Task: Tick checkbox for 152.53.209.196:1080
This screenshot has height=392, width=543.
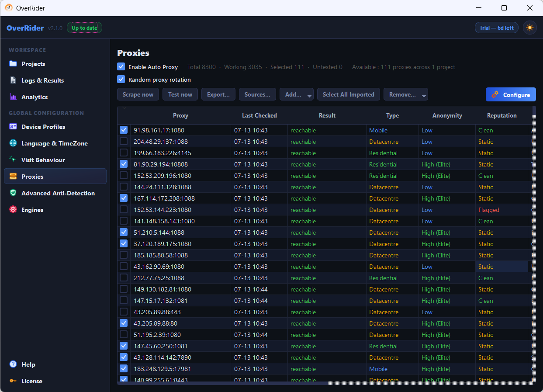Action: point(124,175)
